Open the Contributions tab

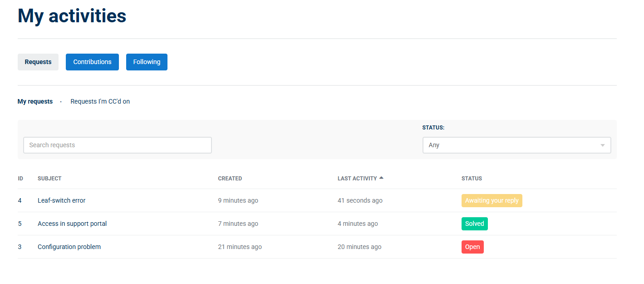pos(92,62)
